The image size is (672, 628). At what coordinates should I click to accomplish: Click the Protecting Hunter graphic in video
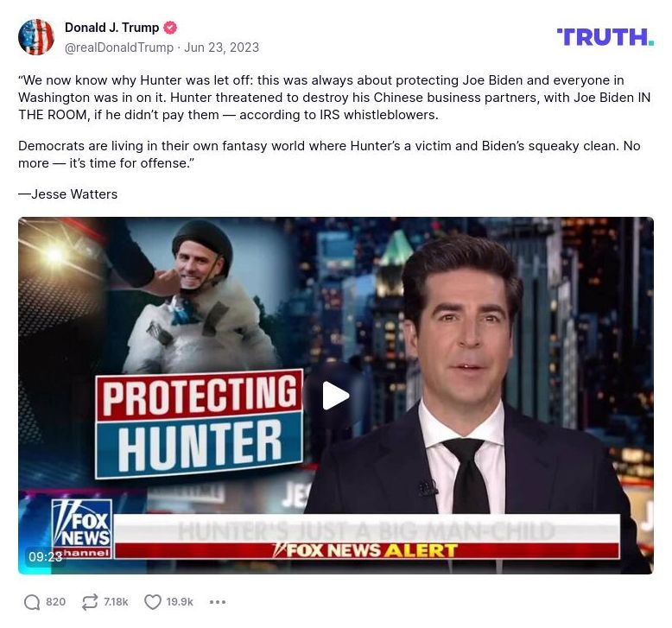[199, 424]
